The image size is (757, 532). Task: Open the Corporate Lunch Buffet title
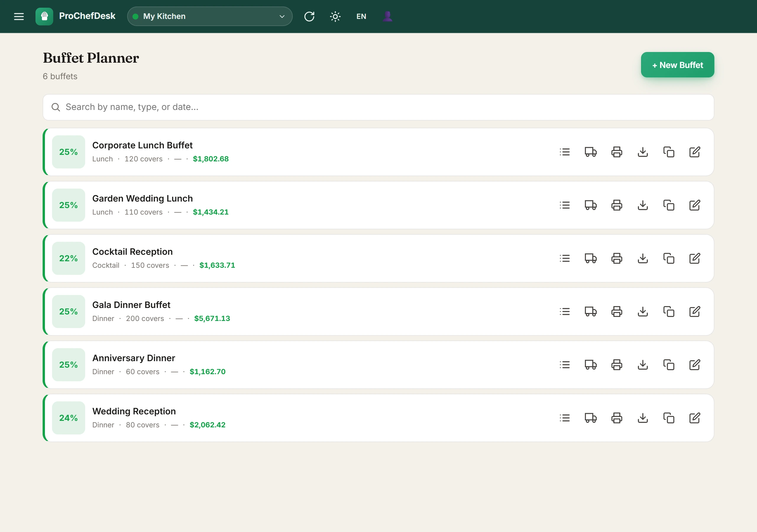click(143, 145)
